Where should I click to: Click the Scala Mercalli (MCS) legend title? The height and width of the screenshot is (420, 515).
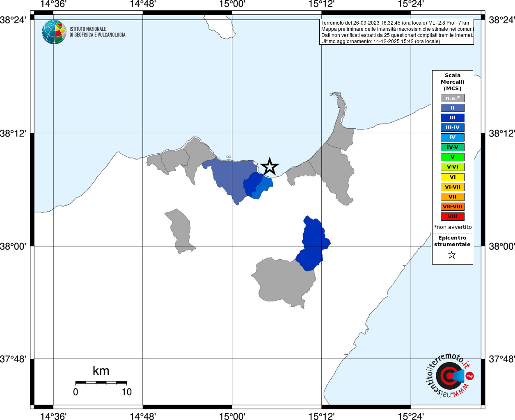click(x=453, y=82)
